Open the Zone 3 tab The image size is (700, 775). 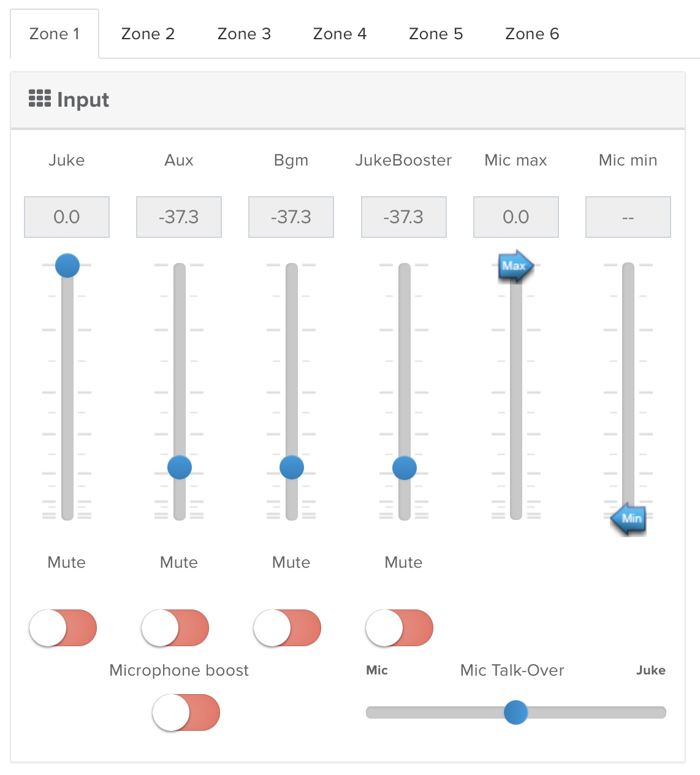[244, 34]
